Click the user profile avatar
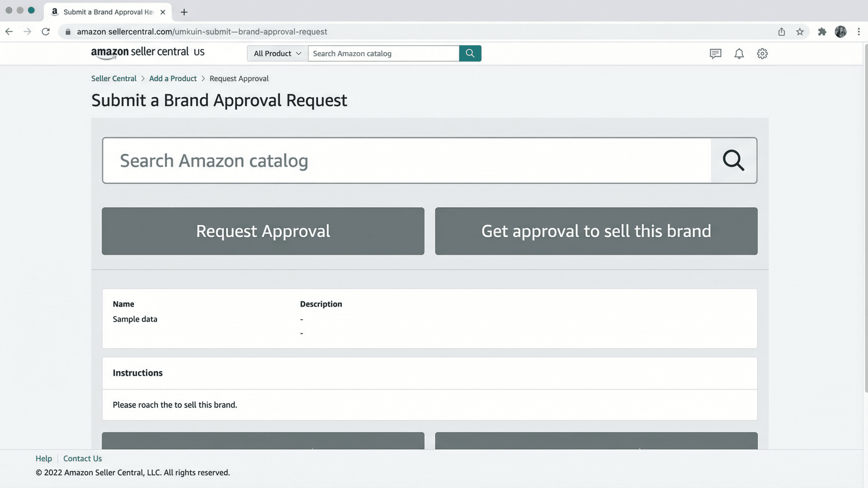The height and width of the screenshot is (488, 868). click(x=840, y=32)
